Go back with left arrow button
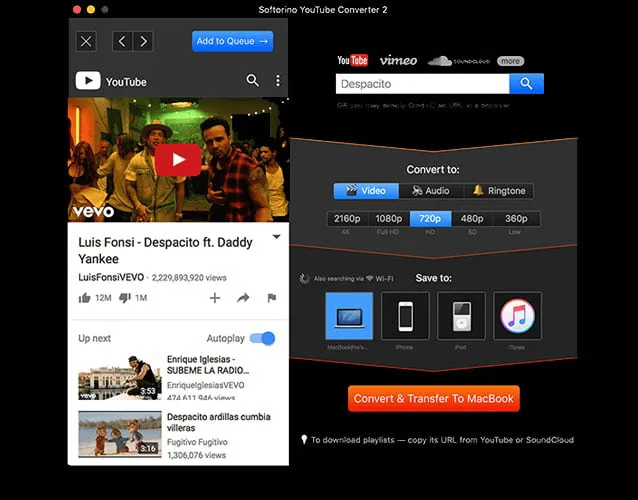Screen dimensions: 638x500 [x=122, y=41]
